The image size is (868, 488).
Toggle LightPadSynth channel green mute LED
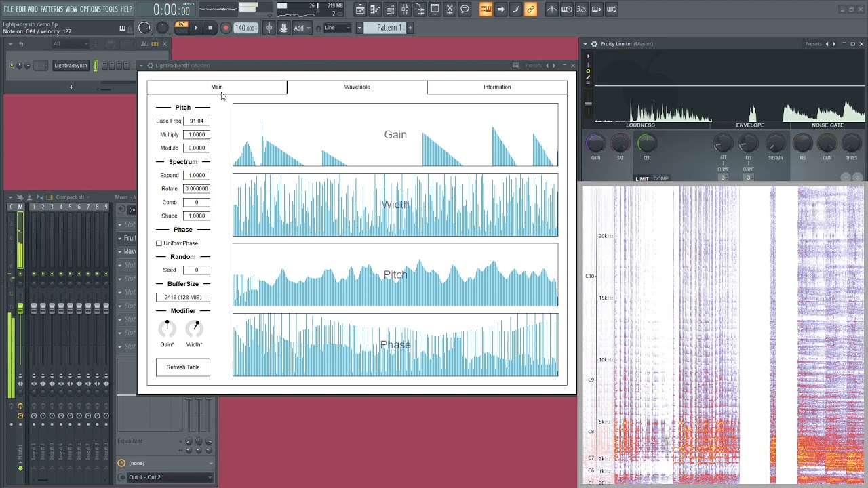click(x=12, y=66)
